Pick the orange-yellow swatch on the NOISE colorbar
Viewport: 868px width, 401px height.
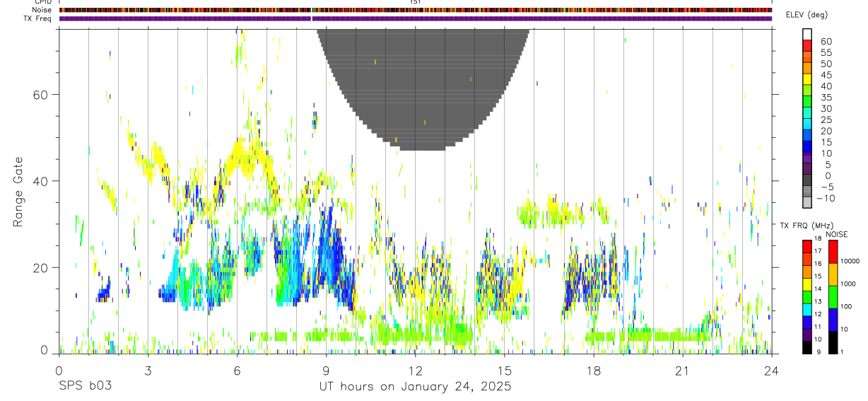pyautogui.click(x=833, y=274)
